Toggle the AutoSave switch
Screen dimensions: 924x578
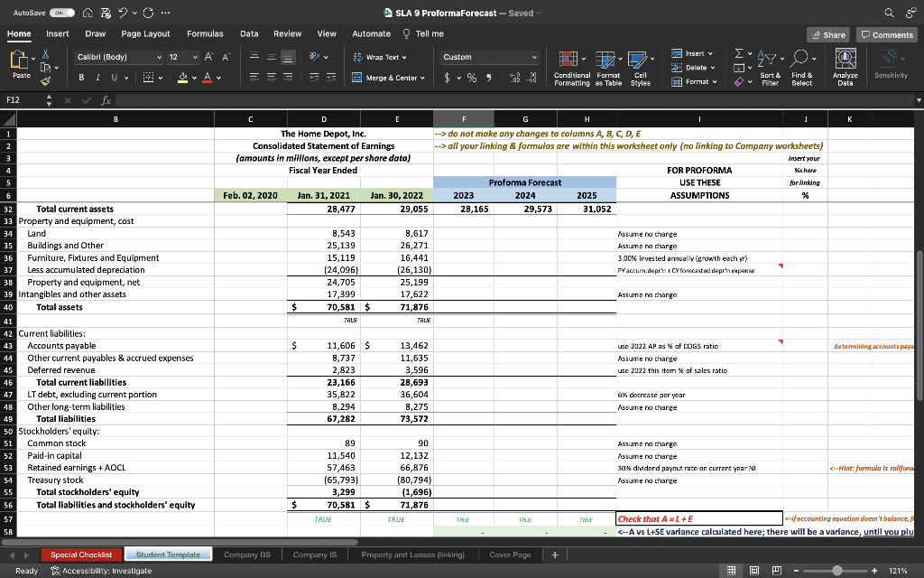(62, 13)
